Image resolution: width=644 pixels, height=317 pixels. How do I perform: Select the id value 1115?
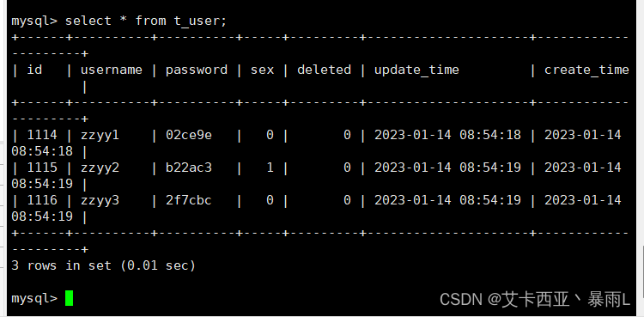click(x=42, y=168)
